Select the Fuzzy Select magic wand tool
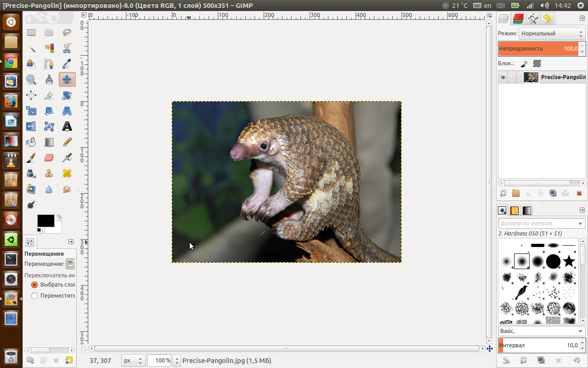 coord(31,48)
